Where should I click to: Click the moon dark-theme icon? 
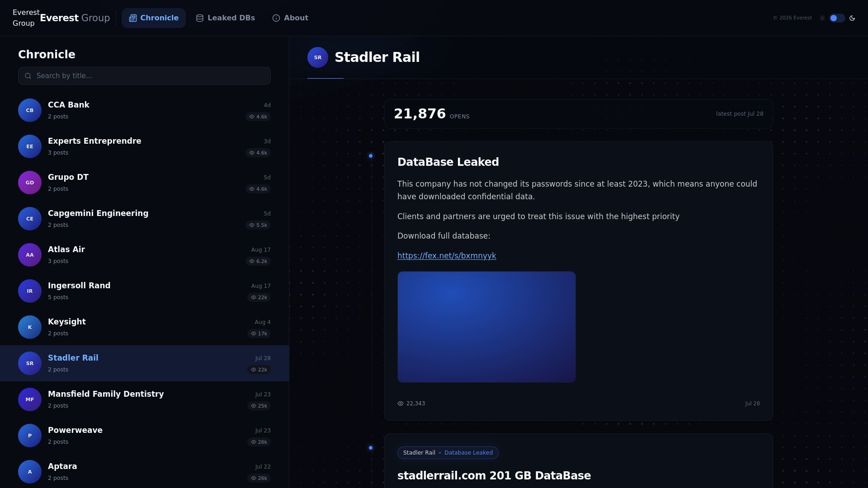click(852, 18)
